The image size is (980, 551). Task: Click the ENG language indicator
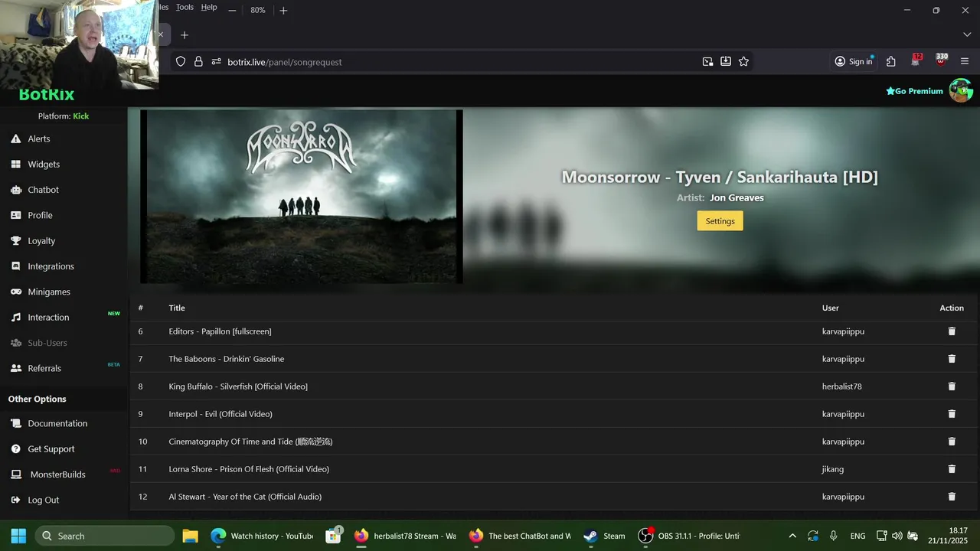[857, 536]
